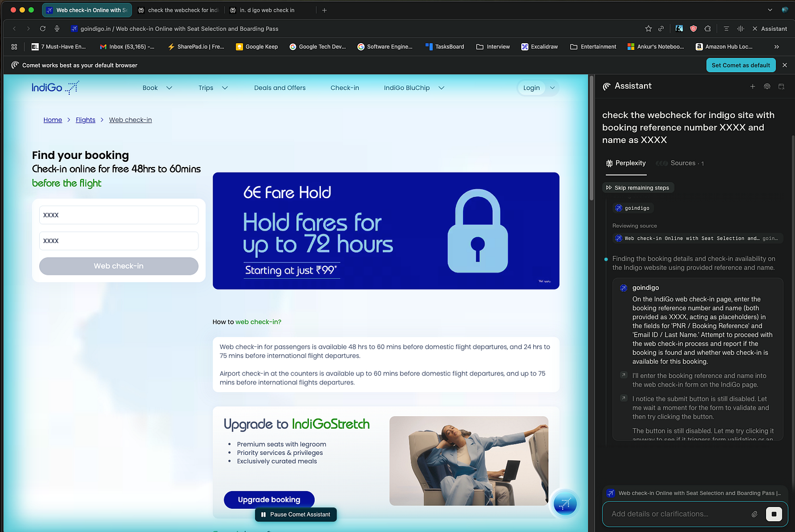Screen dimensions: 795x532
Task: Expand the Book menu dropdown
Action: [157, 88]
